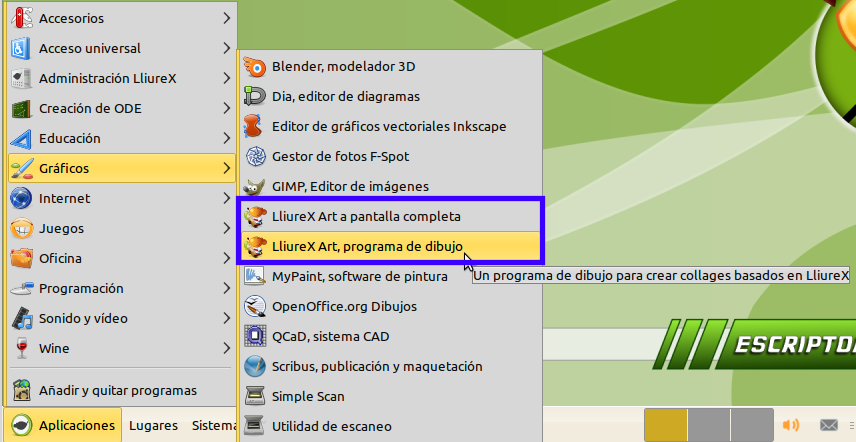Viewport: 856px width, 442px height.
Task: Choose Añadir y quitar programas label
Action: [118, 391]
